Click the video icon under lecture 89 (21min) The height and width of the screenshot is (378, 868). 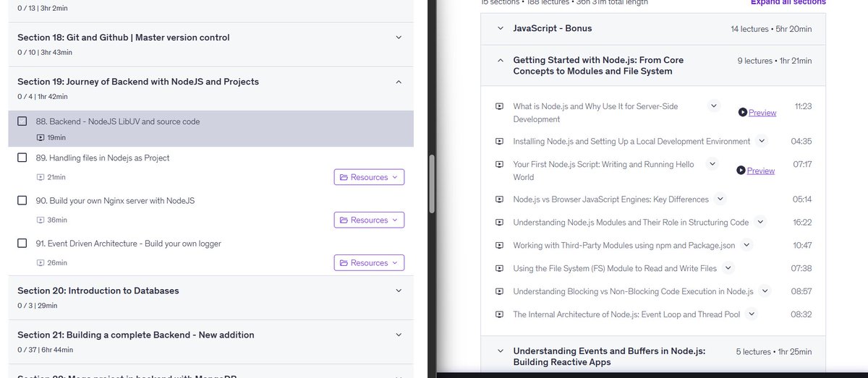[41, 177]
